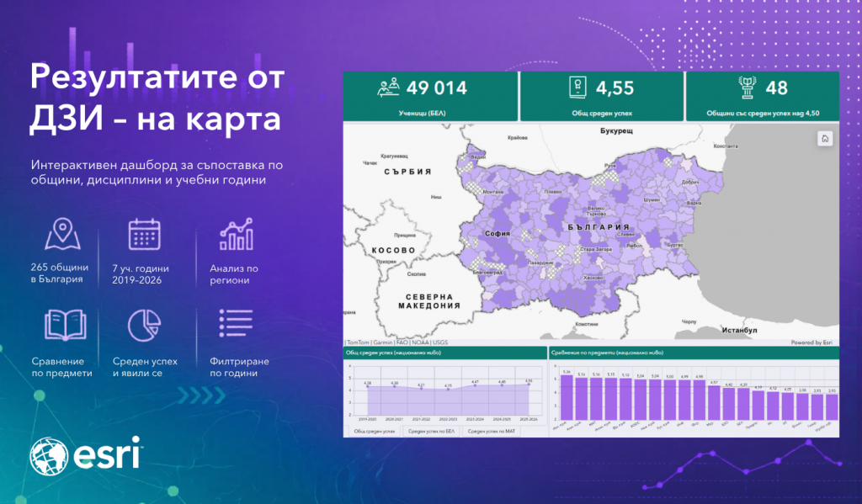Click the 2021-2022 point with value 4,21

pos(421,389)
